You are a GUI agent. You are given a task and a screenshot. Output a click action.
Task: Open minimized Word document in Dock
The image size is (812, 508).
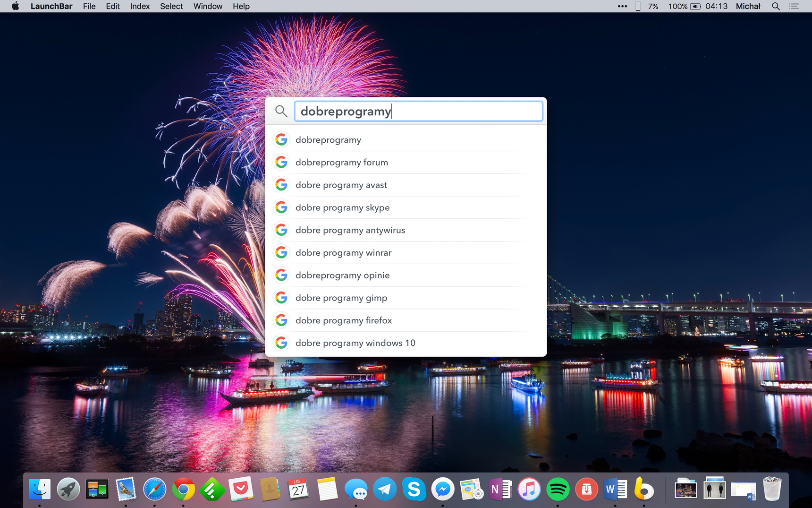743,490
